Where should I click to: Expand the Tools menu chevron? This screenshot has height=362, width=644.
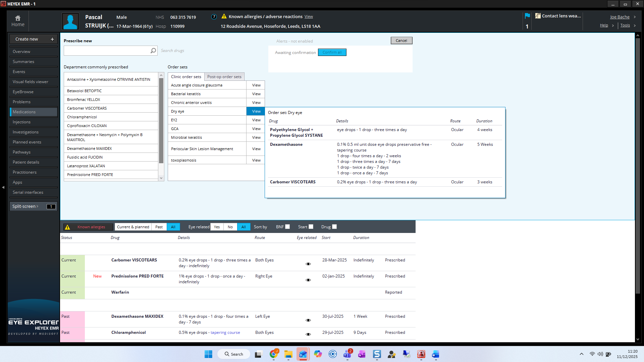635,25
